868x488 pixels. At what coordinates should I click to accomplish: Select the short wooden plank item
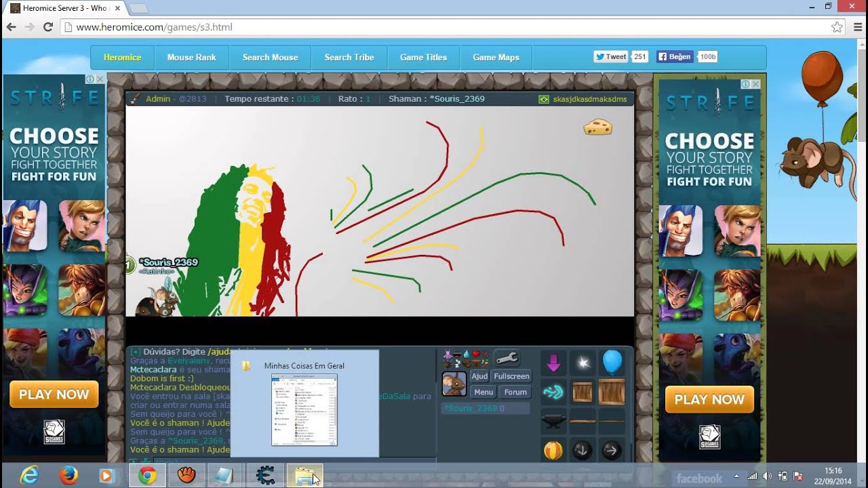[583, 421]
